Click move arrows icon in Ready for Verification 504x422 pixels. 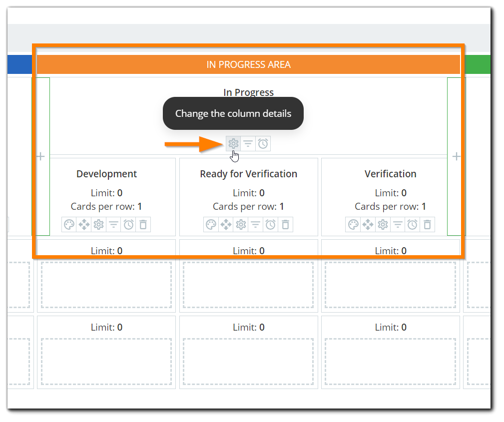tap(226, 224)
